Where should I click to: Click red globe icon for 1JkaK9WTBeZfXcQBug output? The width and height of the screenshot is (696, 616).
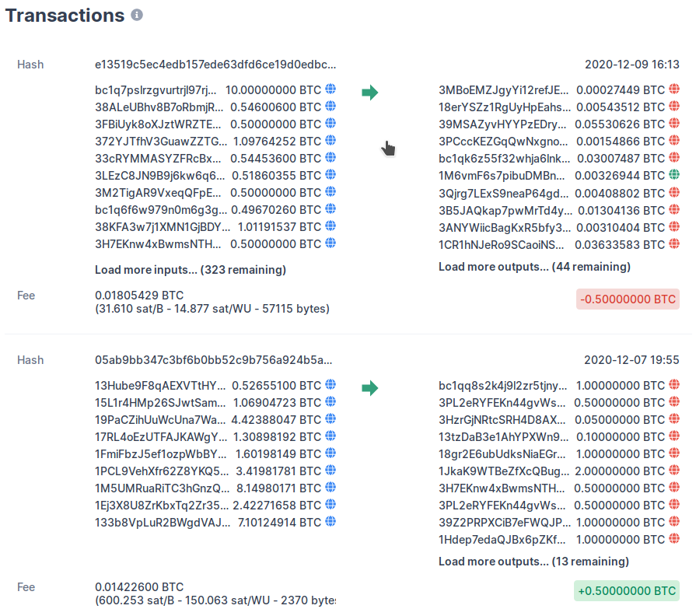(674, 470)
